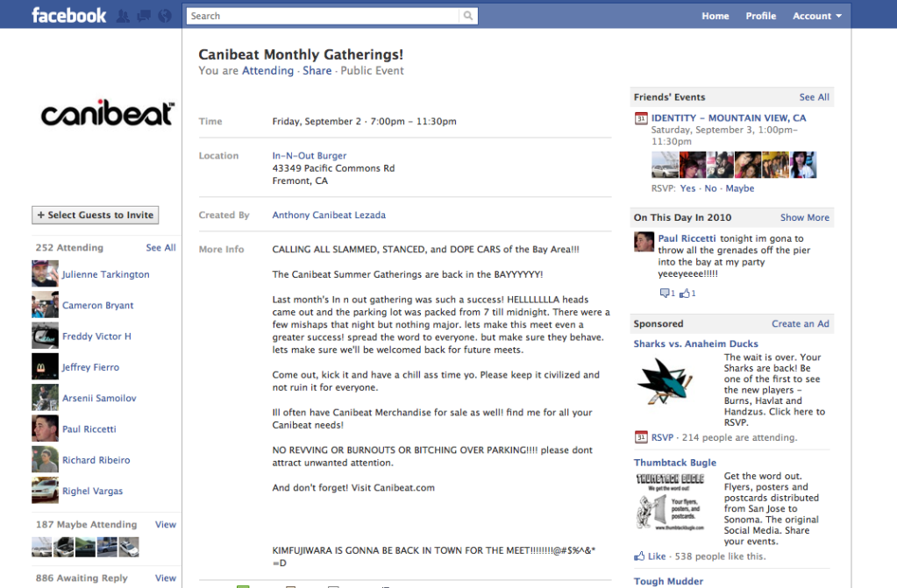Go to Home in the top bar

coord(715,16)
